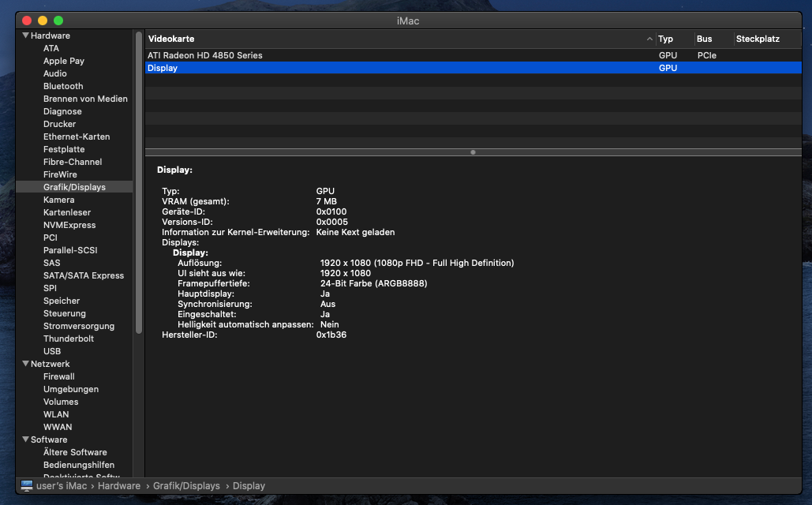Open the Bluetooth hardware category
This screenshot has width=812, height=505.
tap(62, 86)
